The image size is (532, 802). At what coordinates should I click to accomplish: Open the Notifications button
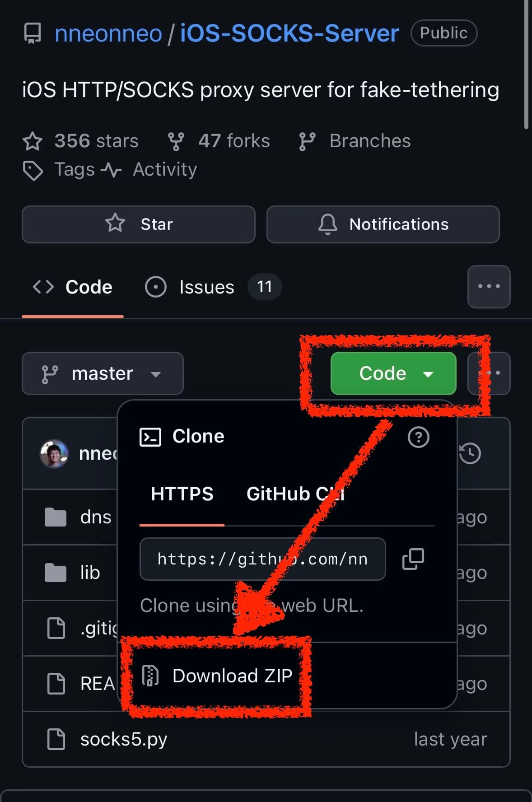[383, 224]
